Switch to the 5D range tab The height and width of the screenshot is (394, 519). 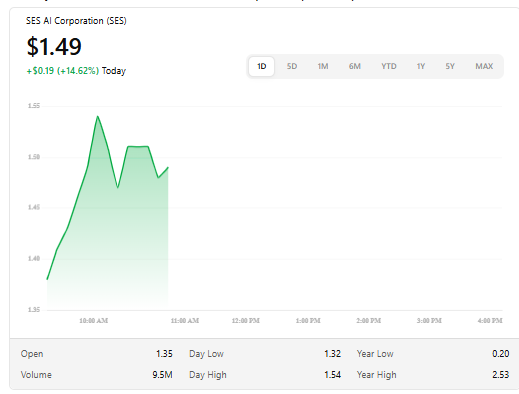click(x=292, y=66)
